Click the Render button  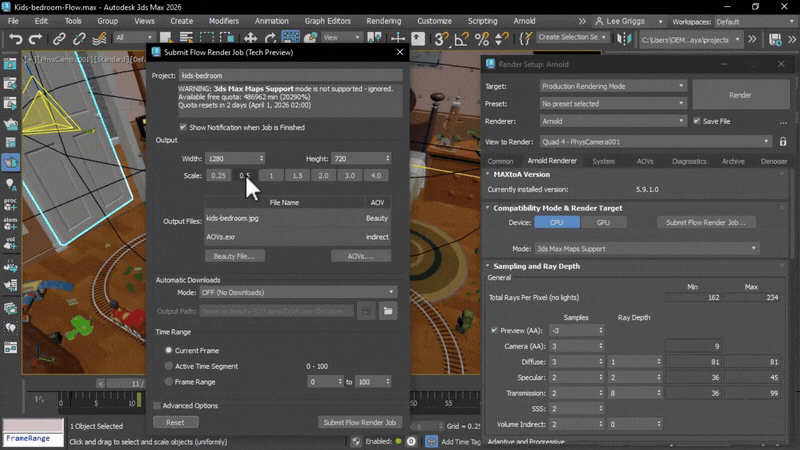coord(740,95)
